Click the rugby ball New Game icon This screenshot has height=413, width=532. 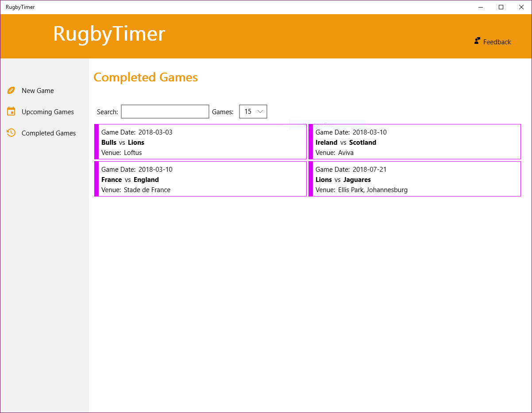click(11, 90)
